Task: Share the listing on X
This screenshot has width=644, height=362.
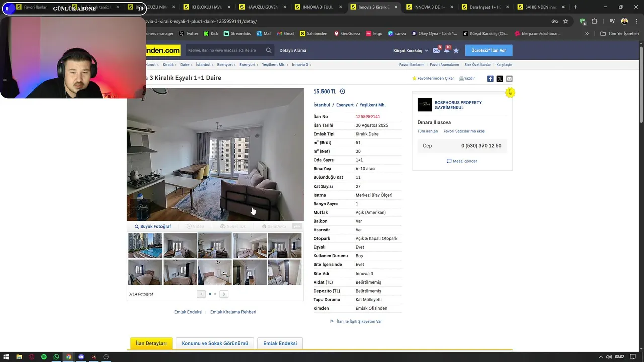Action: 500,79
